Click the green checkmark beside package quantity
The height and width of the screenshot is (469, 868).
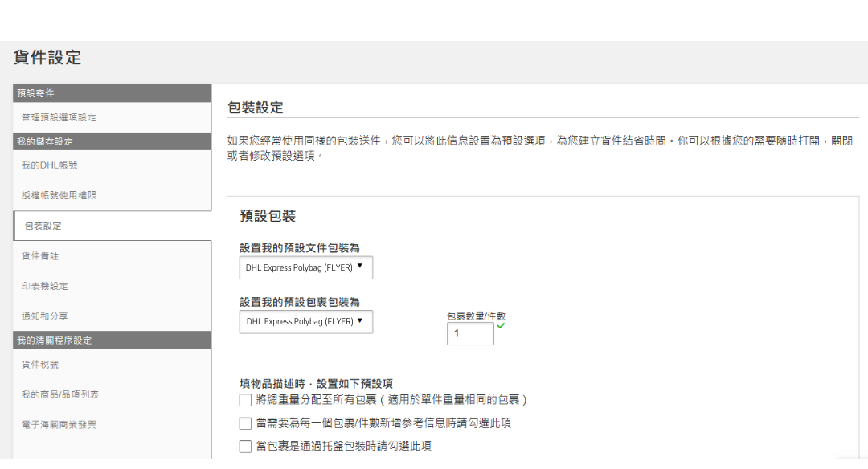click(501, 325)
